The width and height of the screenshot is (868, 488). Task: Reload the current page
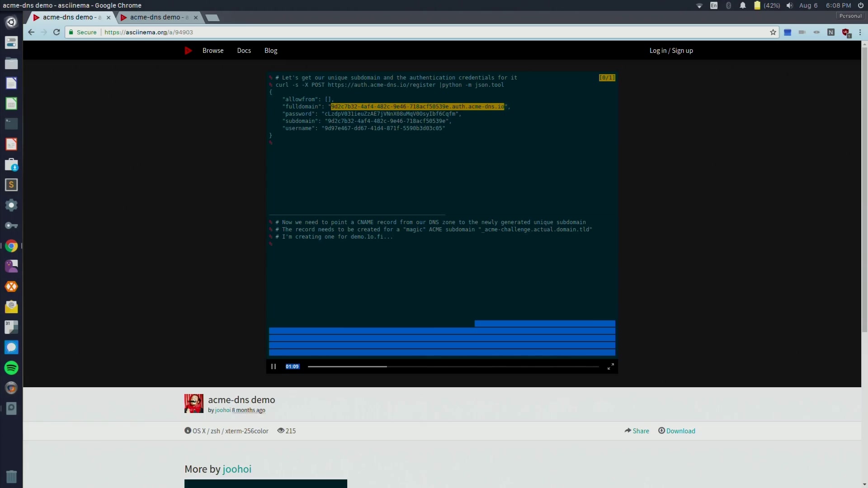click(x=57, y=32)
